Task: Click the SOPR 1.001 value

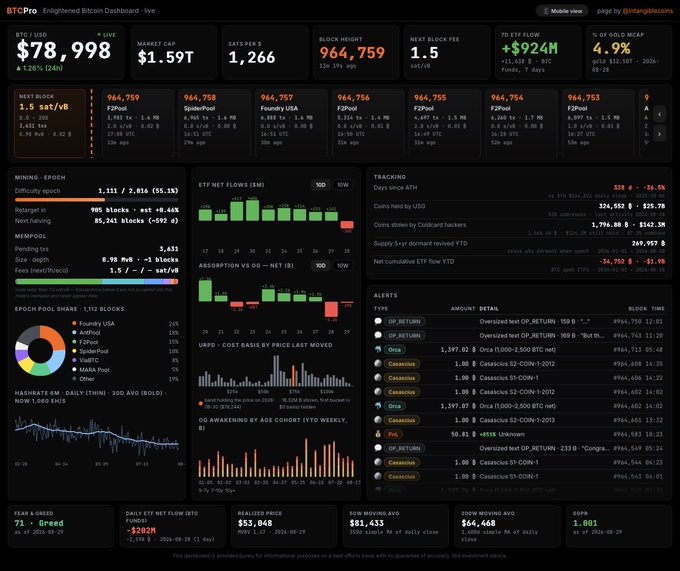Action: point(585,523)
